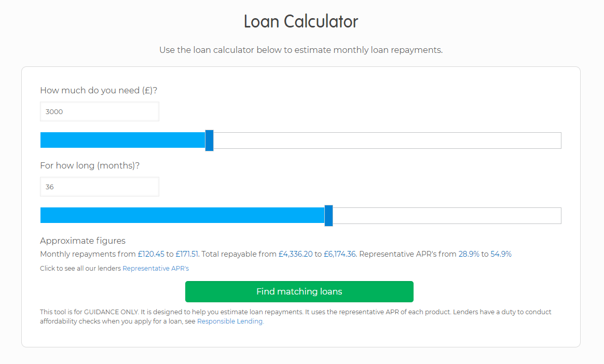Click the "How much do you need (£)?" label
Screen dimensions: 604x364
99,90
